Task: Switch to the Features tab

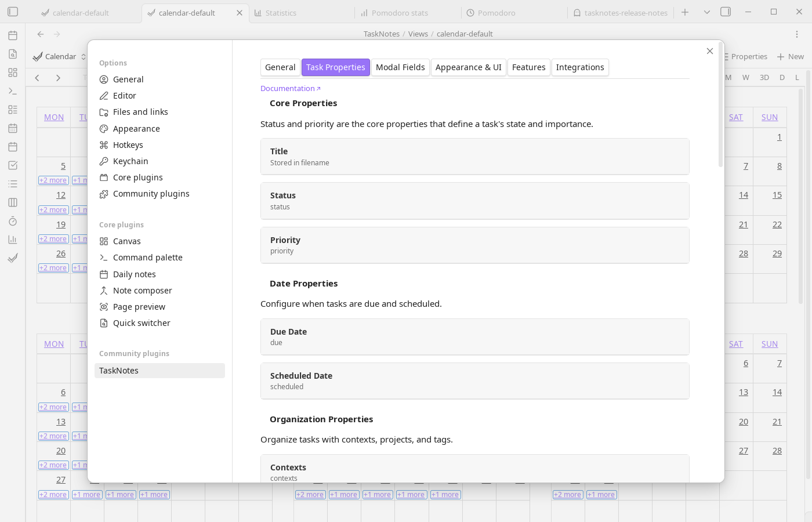Action: (528, 67)
